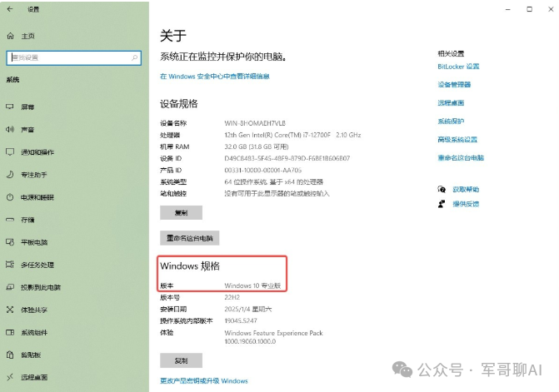Open BitLocker 设置 link

458,67
